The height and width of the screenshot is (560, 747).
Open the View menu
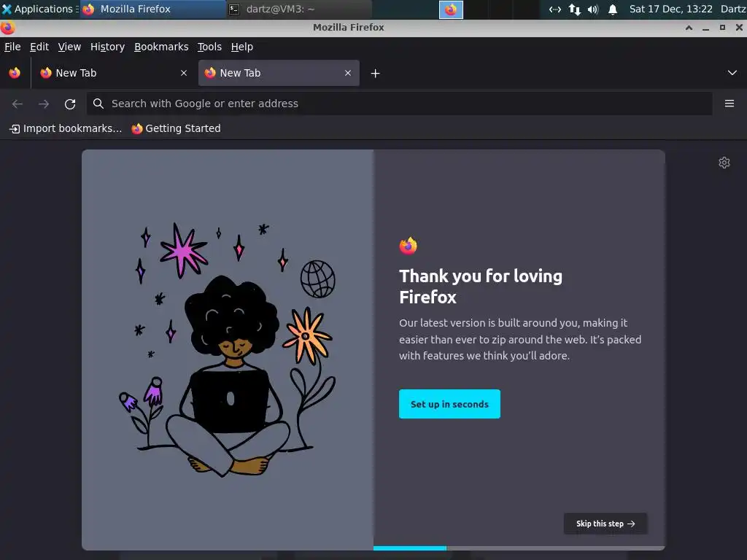(x=69, y=47)
